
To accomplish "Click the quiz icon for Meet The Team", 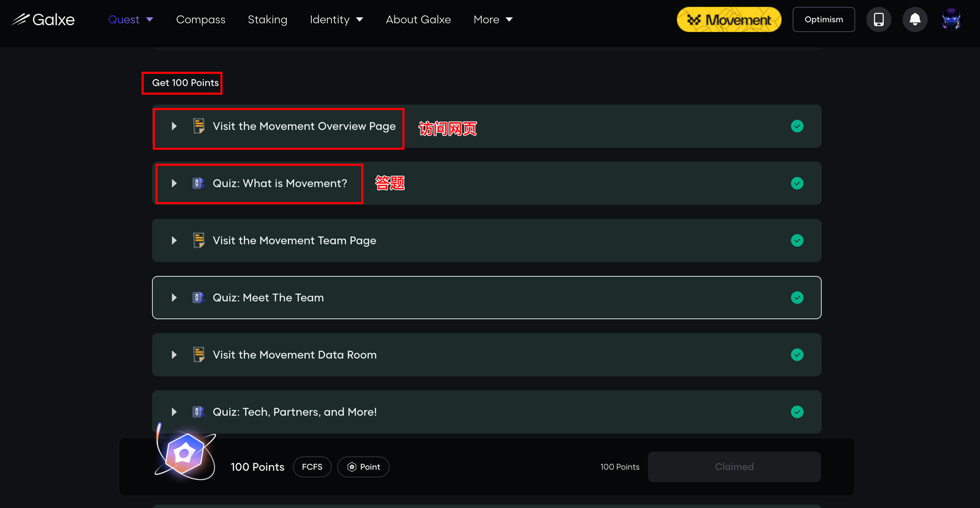I will click(x=198, y=297).
